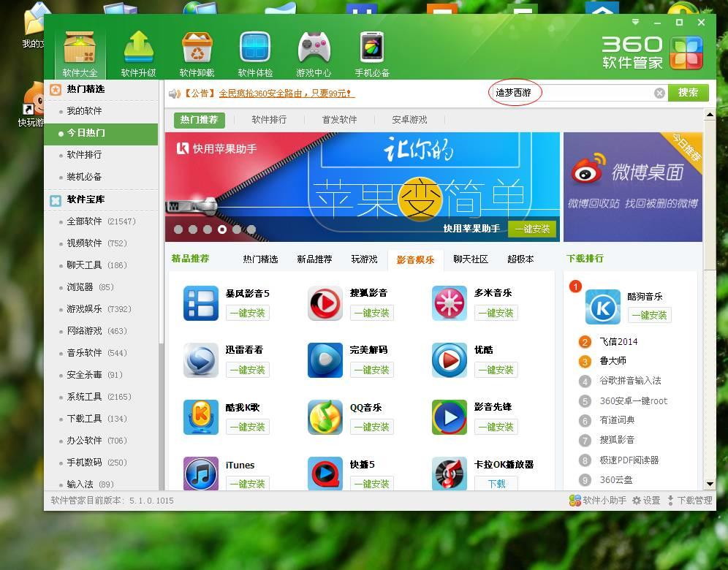This screenshot has height=570, width=728.
Task: Install 快用苹果助手 from banner button
Action: coord(532,229)
